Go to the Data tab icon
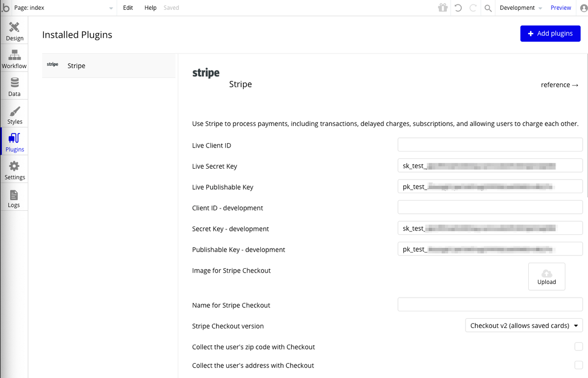 tap(14, 83)
